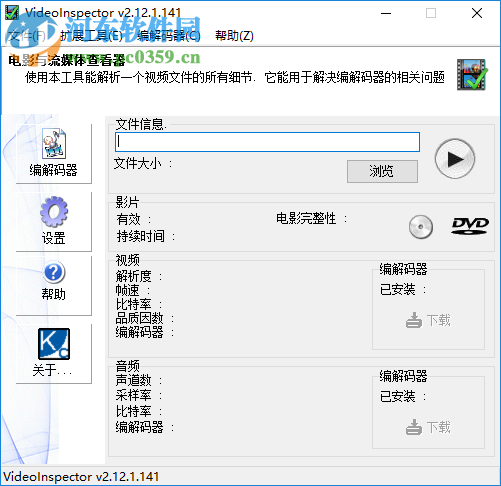Click the 文件大小 label
Viewport: 501px width, 486px height.
coord(143,163)
